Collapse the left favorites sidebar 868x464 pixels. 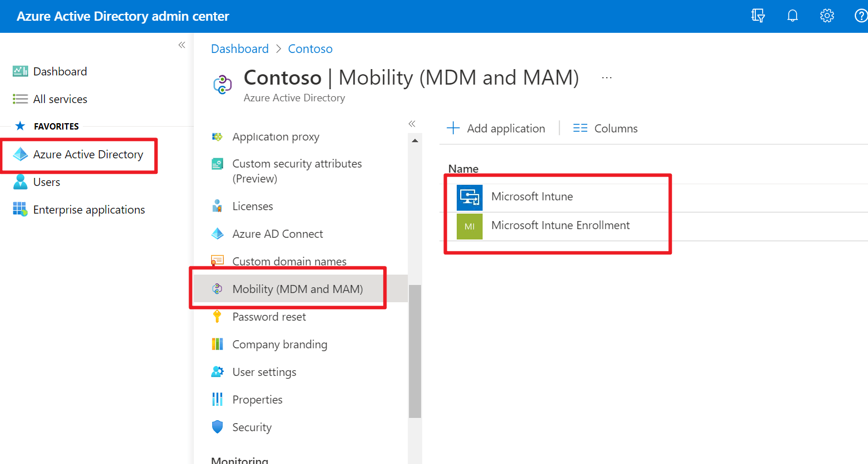(181, 44)
